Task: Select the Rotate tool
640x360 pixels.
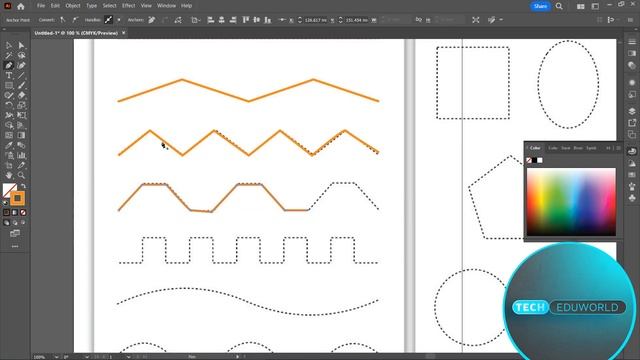Action: [9, 105]
